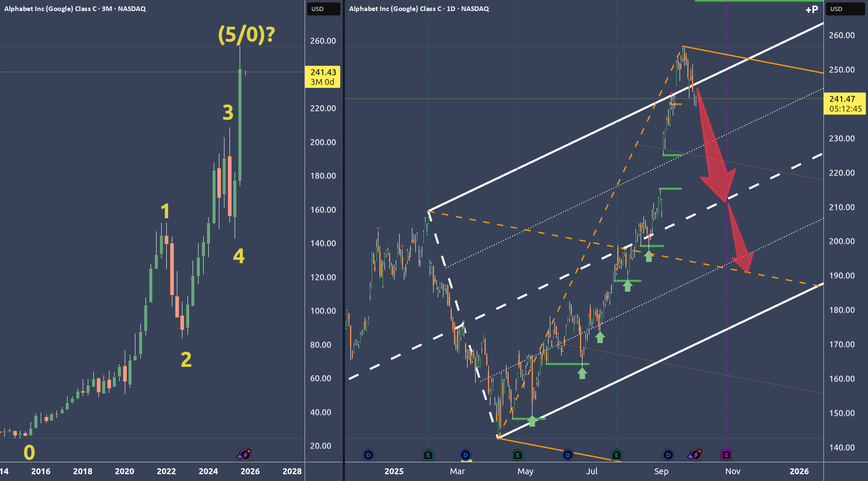Click the earnings marker just before May
868x481 pixels.
click(x=517, y=455)
